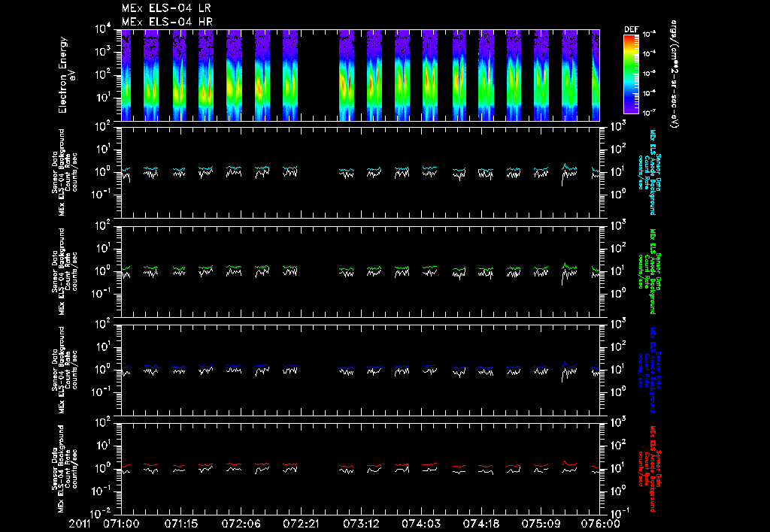The image size is (770, 532).
Task: Click the 071:00 time tick label
Action: pos(121,524)
